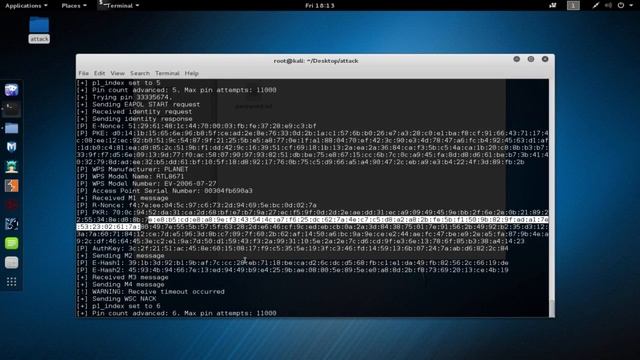
Task: Open Iceweasel browser from the dock
Action: [x=11, y=89]
